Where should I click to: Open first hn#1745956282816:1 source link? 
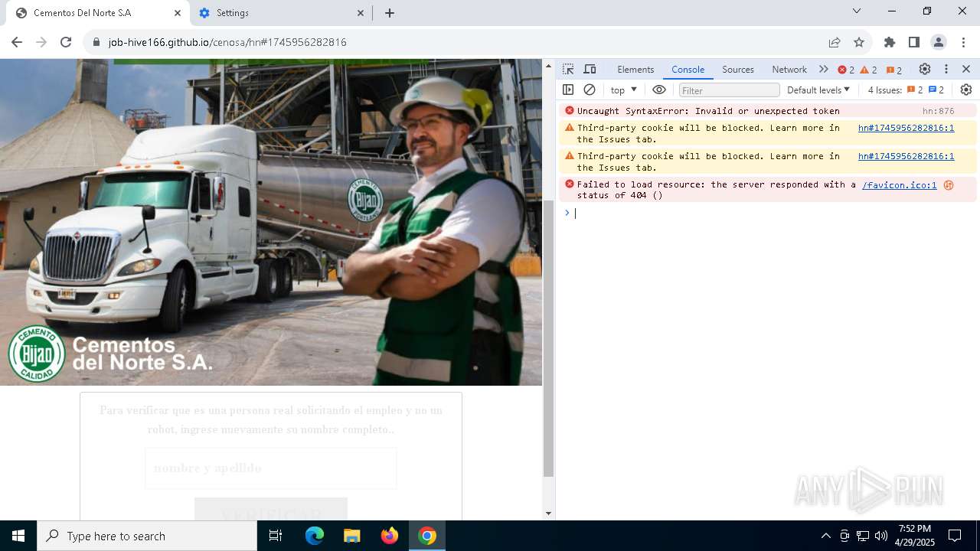tap(906, 128)
